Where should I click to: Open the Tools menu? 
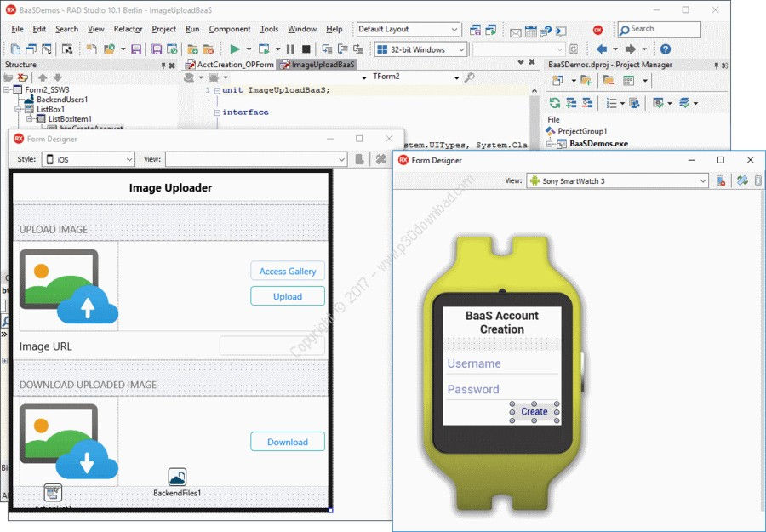[269, 29]
